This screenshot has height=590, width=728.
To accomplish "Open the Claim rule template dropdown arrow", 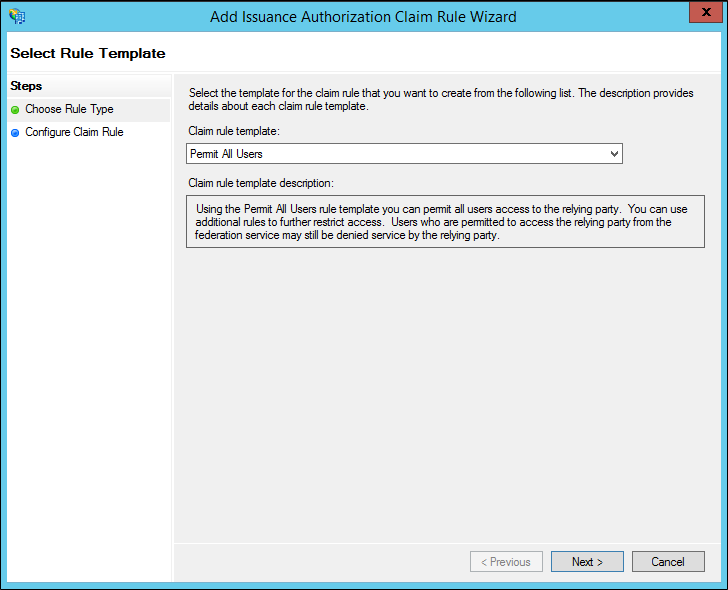I will (x=614, y=154).
